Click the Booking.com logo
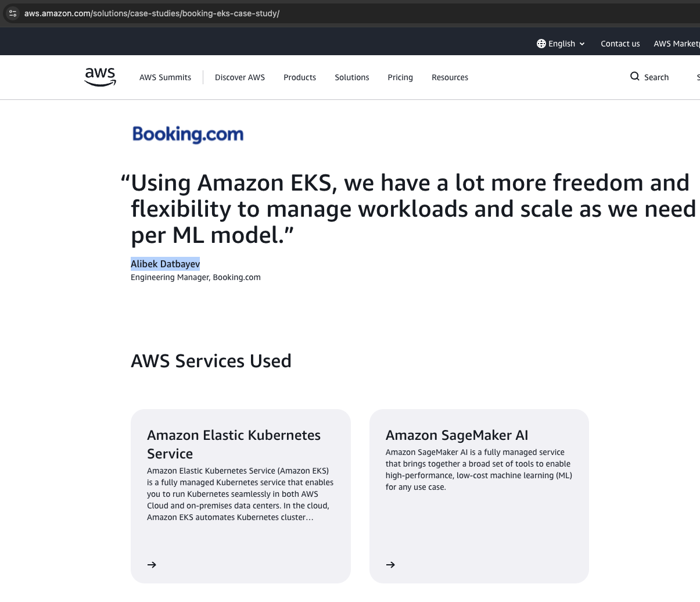The image size is (700, 602). 188,134
